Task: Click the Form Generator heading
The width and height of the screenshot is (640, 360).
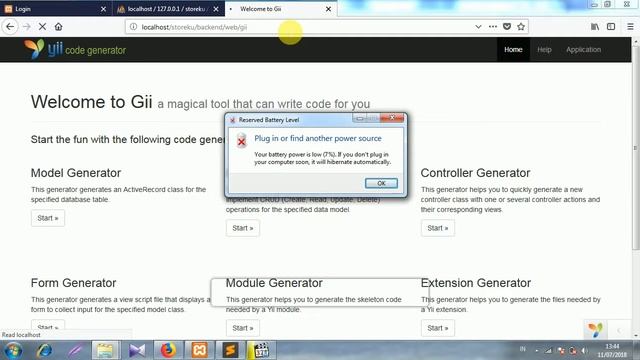Action: coord(73,283)
